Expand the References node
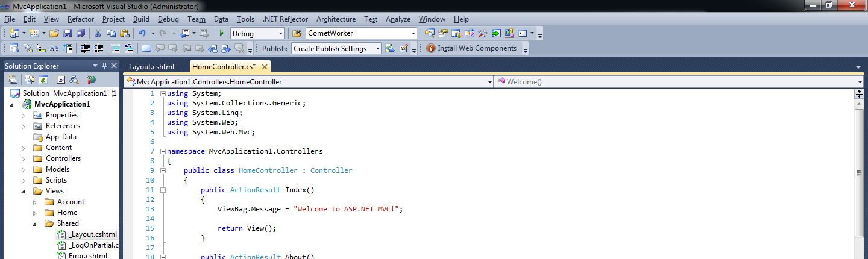The image size is (868, 259). pyautogui.click(x=24, y=126)
